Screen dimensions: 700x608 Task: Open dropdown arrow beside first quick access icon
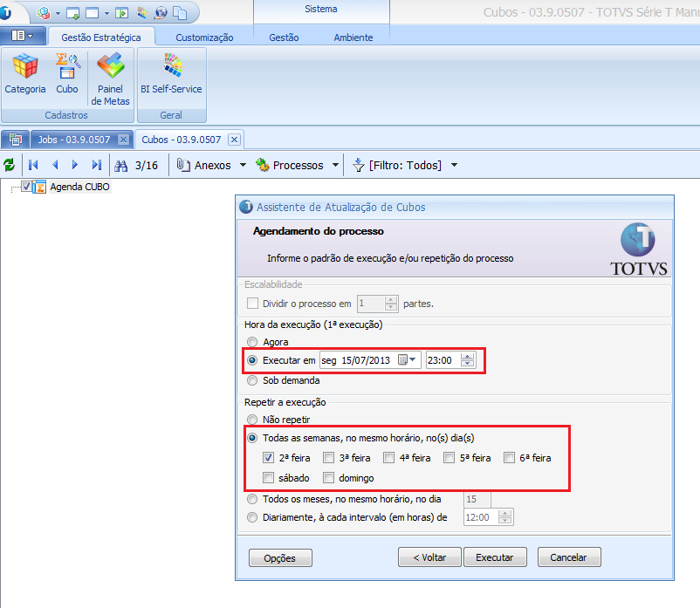coord(58,13)
